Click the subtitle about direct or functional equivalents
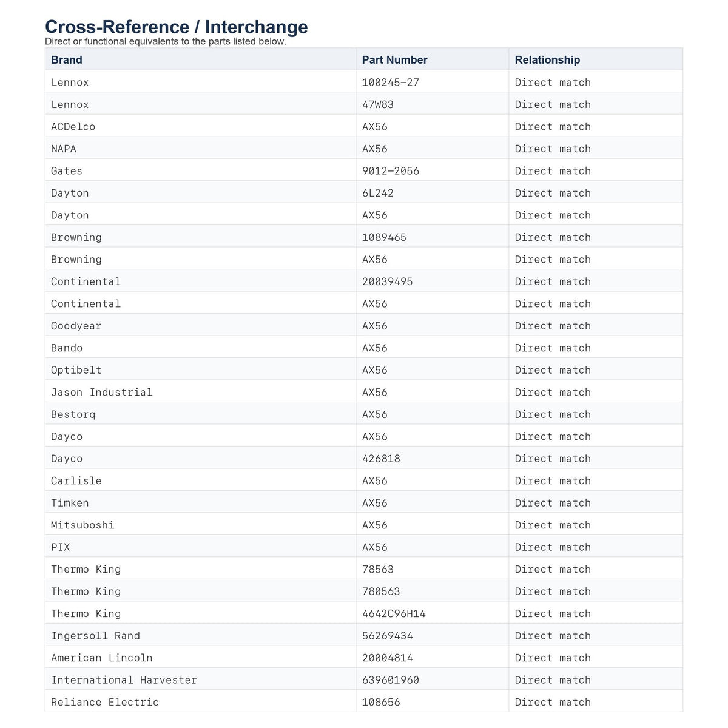Viewport: 728px width, 728px height. pyautogui.click(x=166, y=42)
